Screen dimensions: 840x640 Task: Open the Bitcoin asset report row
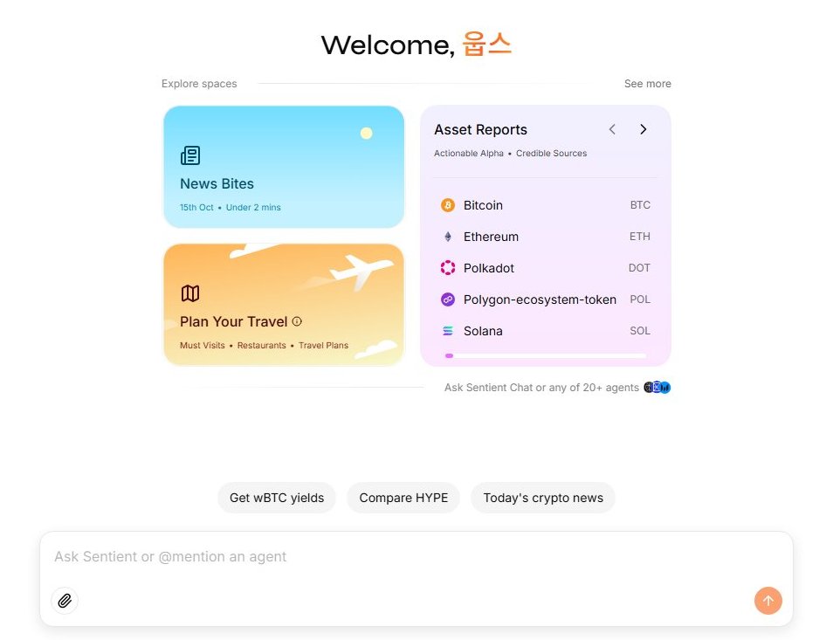pos(546,205)
